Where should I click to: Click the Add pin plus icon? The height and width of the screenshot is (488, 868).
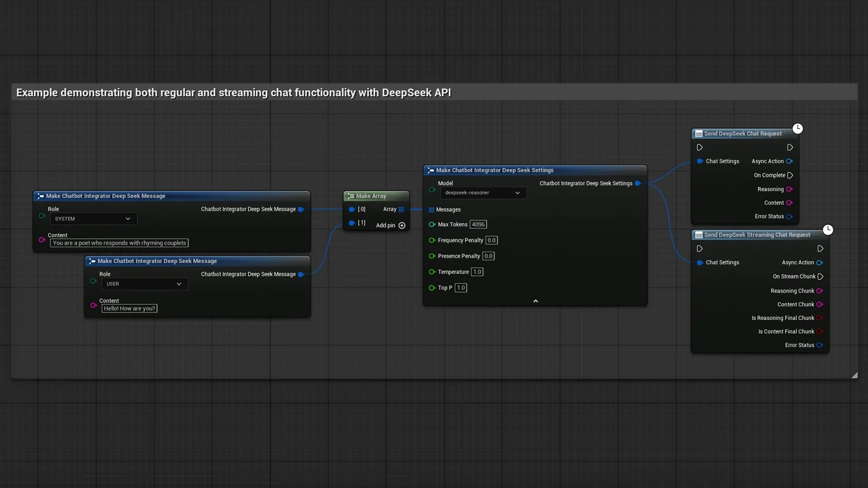(401, 226)
